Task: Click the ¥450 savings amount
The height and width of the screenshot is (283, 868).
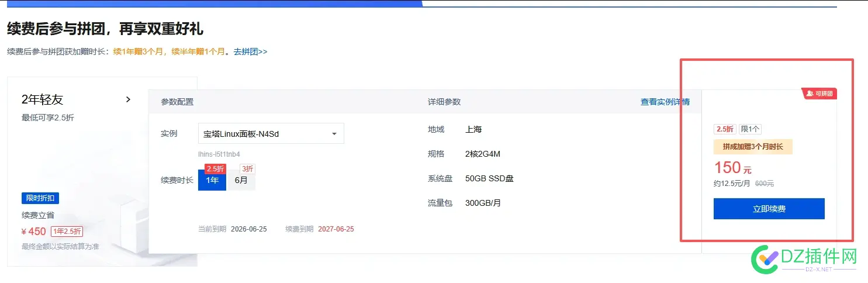Action: (x=34, y=231)
